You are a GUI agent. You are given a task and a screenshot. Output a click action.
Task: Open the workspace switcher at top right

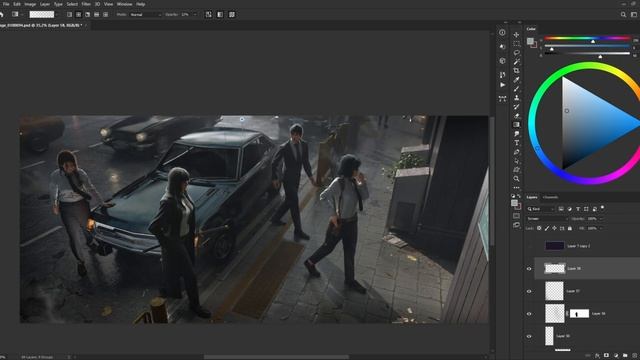click(634, 15)
